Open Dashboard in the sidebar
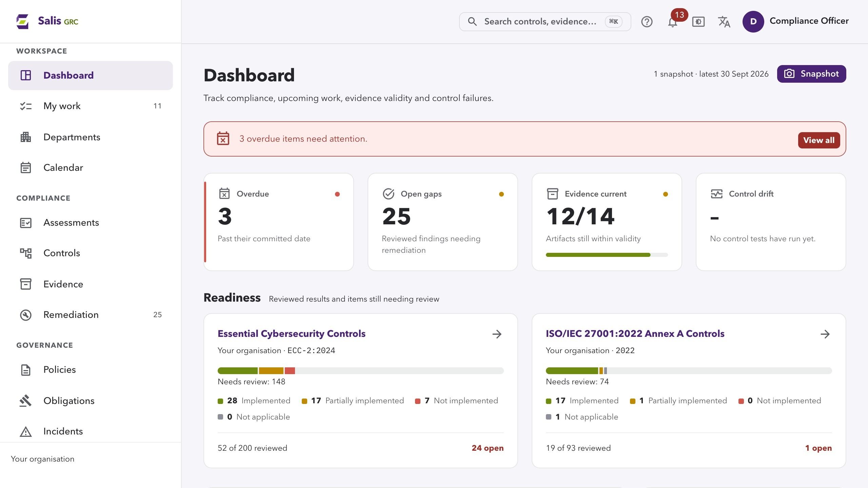 [x=91, y=75]
